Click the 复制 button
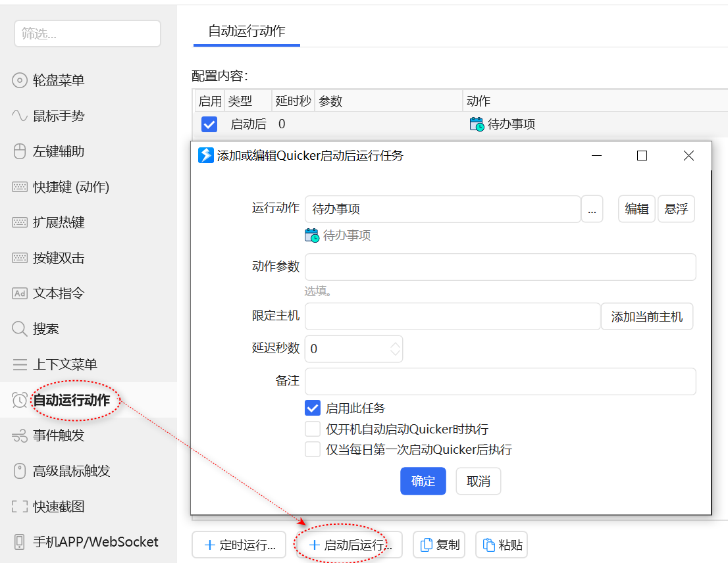The width and height of the screenshot is (728, 563). pyautogui.click(x=439, y=545)
